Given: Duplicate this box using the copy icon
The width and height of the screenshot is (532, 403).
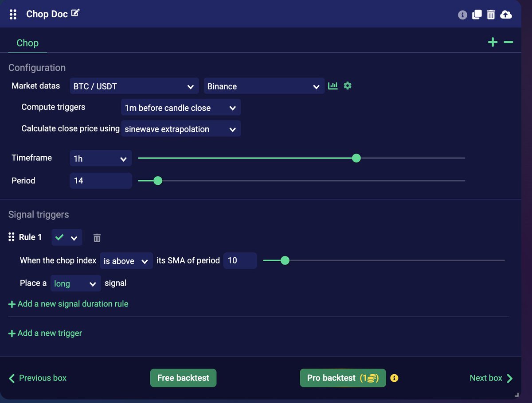Looking at the screenshot, I should (477, 15).
